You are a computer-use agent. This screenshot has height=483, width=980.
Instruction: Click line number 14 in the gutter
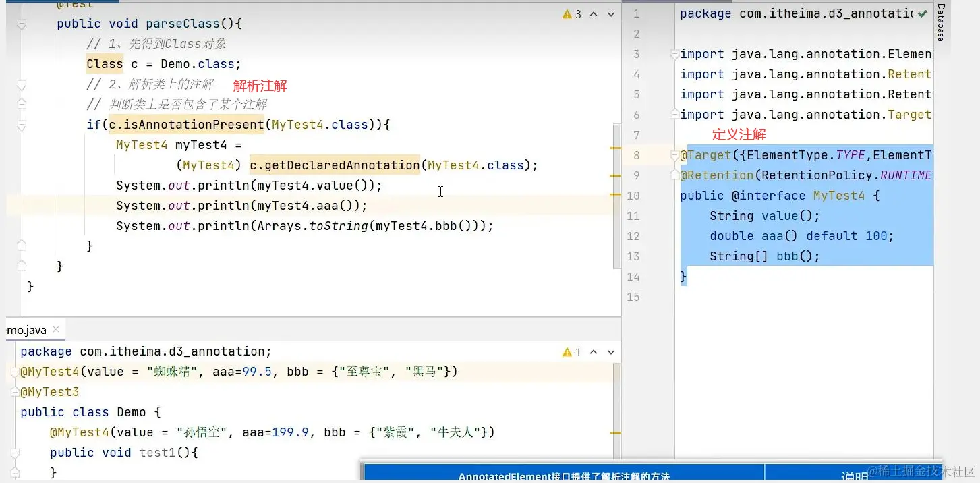pyautogui.click(x=633, y=277)
